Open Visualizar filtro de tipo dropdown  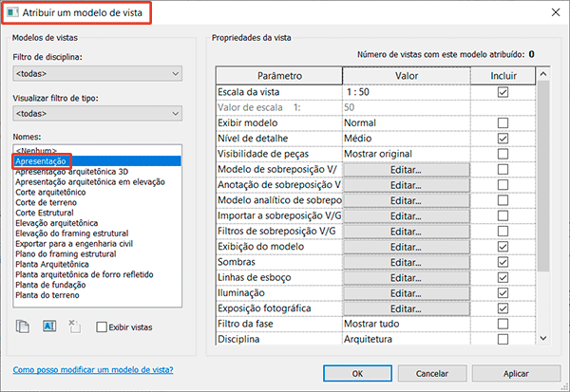98,114
